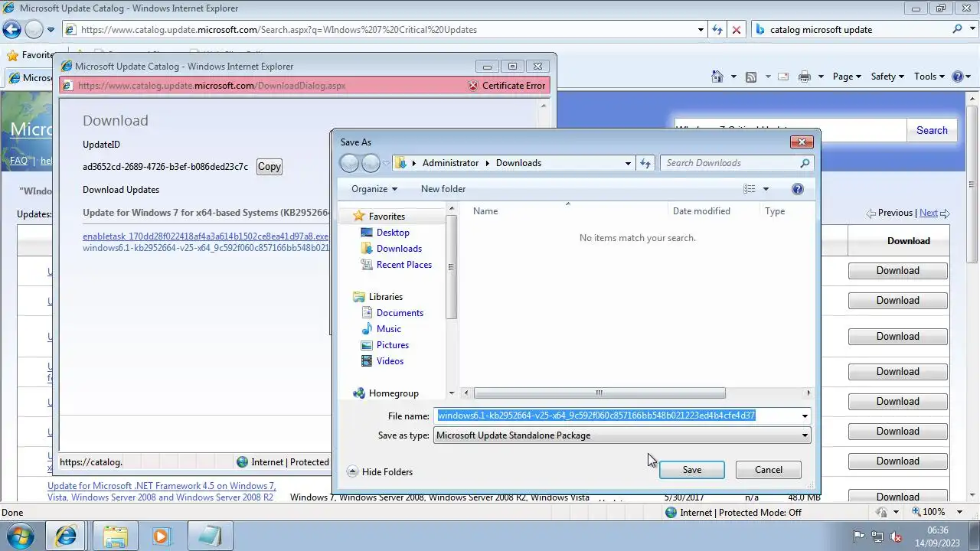Click the clock showing 06:36

[937, 530]
